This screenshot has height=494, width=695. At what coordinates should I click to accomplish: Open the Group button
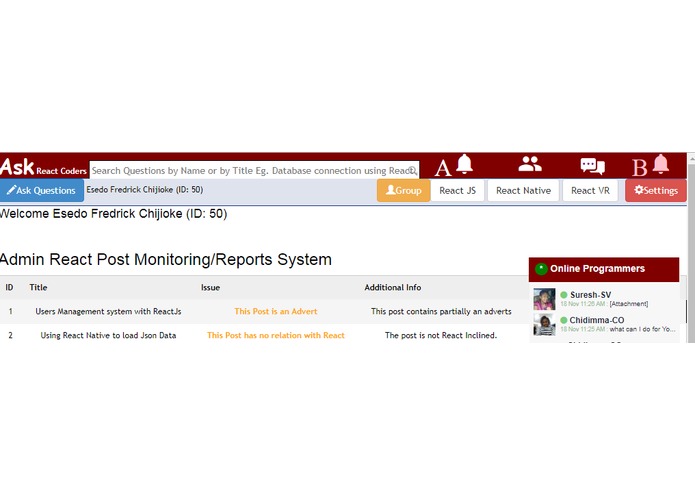tap(403, 191)
